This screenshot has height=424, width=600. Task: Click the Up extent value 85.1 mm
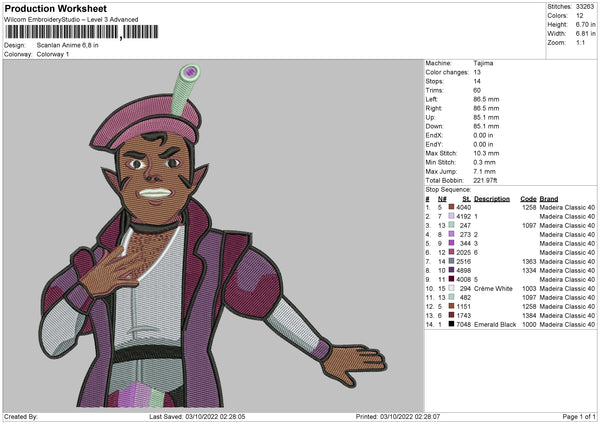pyautogui.click(x=486, y=117)
